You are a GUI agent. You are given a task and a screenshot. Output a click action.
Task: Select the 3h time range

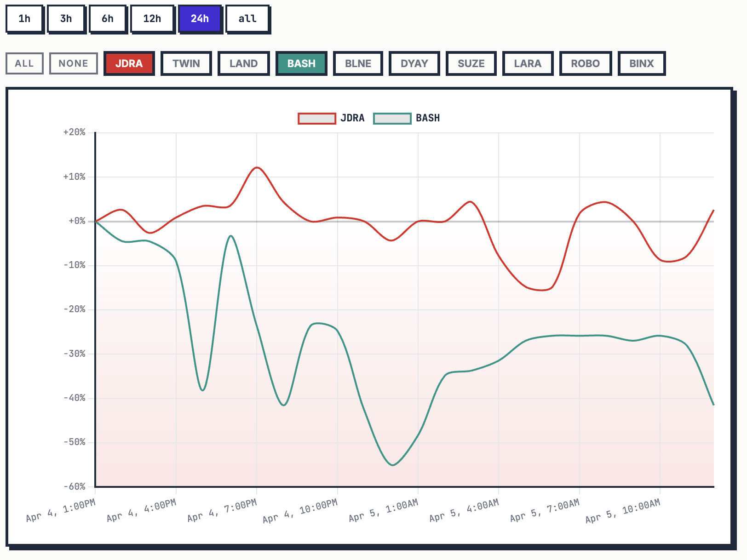point(66,19)
